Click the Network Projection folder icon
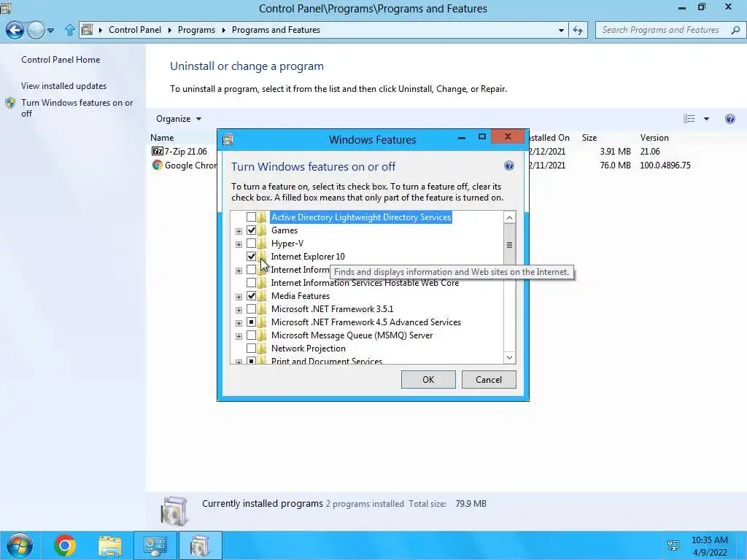 point(262,349)
